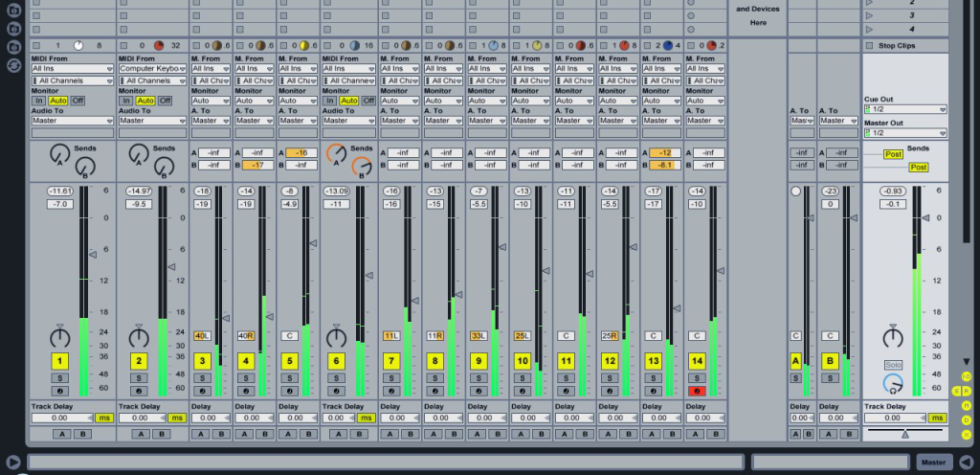Click track 6 Send B knob
This screenshot has width=980, height=475.
click(361, 167)
